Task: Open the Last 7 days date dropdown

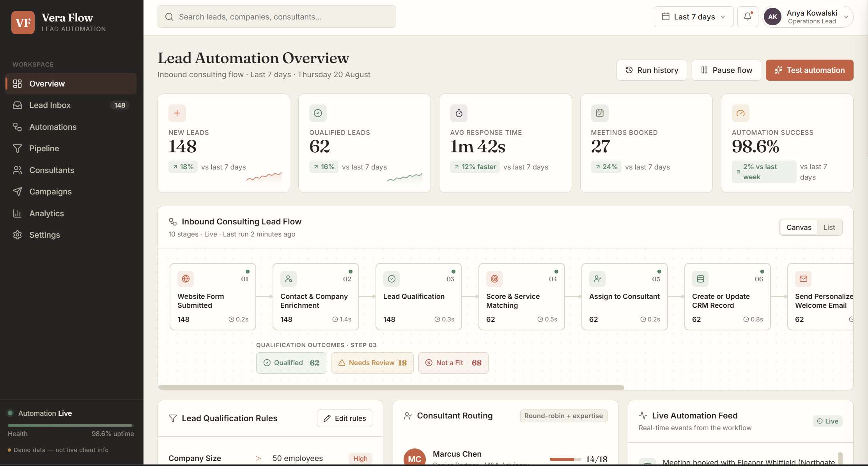Action: pos(694,17)
